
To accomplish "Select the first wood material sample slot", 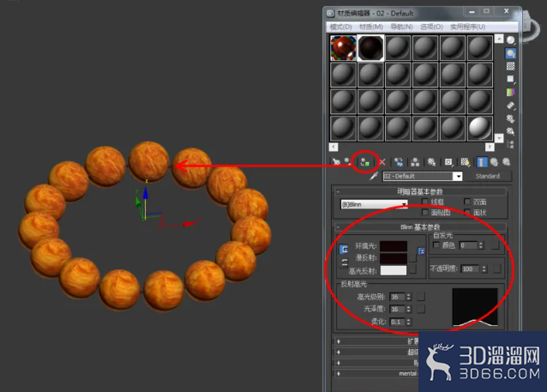I will [343, 47].
